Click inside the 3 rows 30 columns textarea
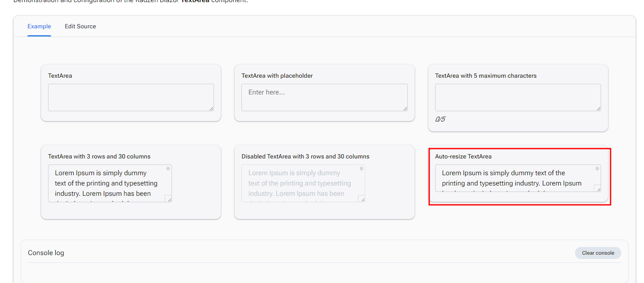This screenshot has width=644, height=283. pos(107,183)
